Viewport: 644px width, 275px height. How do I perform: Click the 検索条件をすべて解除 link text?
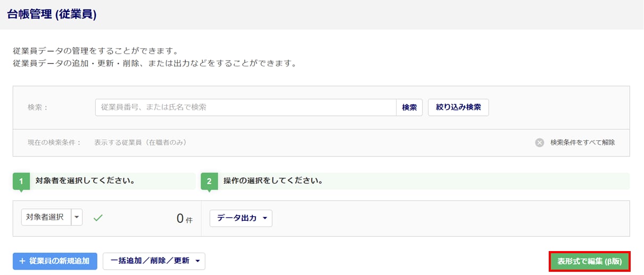click(582, 143)
